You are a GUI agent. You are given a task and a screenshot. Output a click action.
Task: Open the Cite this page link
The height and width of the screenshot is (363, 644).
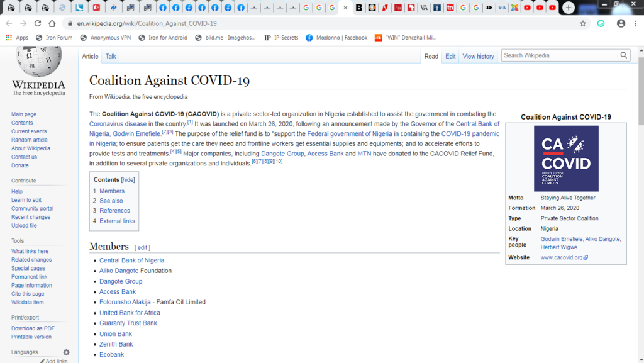(28, 294)
